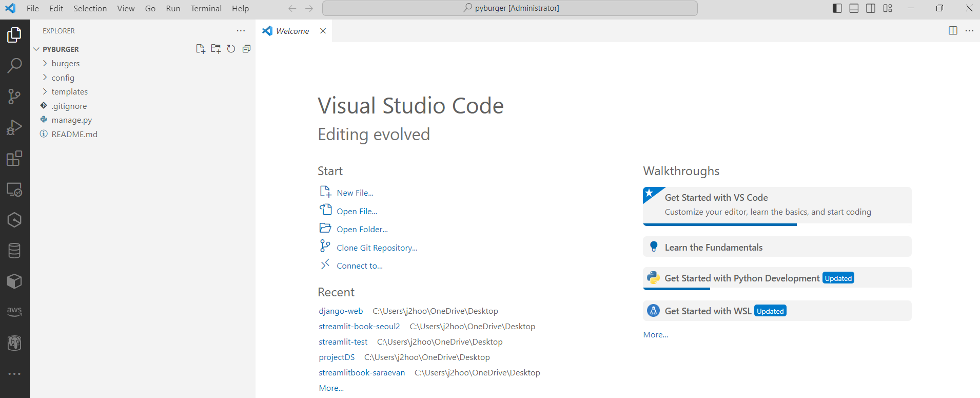
Task: Open Explorer views and more actions menu
Action: point(241,31)
